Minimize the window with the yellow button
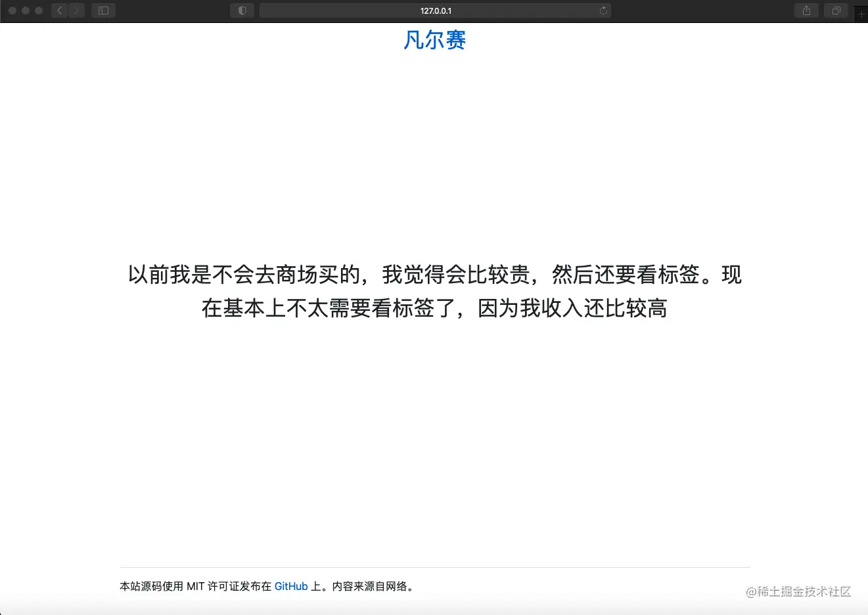 (x=25, y=11)
